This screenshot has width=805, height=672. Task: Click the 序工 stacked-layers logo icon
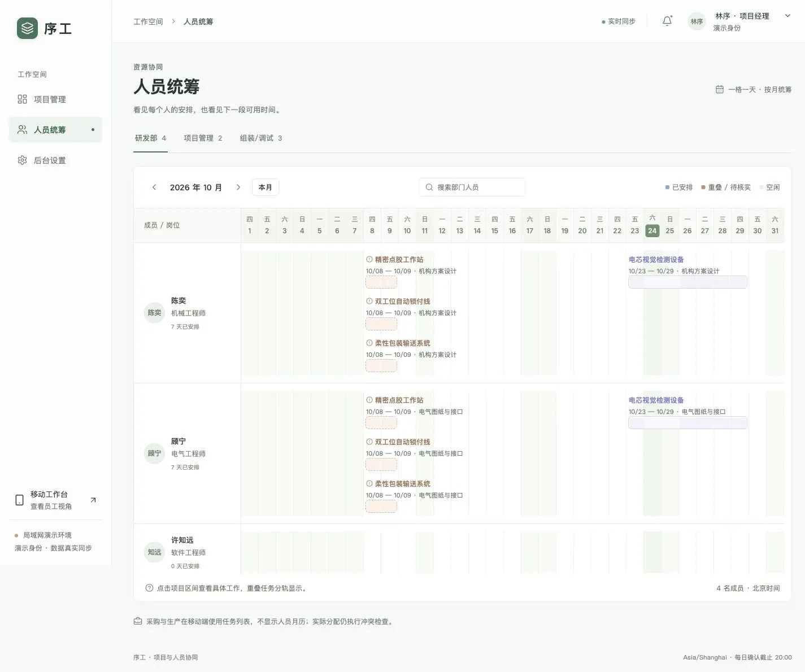(27, 28)
